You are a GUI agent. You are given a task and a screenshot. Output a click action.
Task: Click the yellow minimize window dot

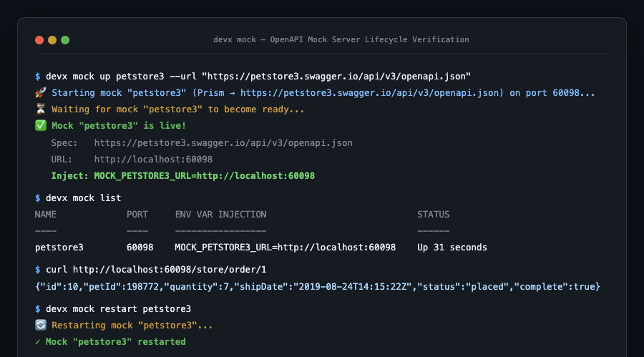52,40
